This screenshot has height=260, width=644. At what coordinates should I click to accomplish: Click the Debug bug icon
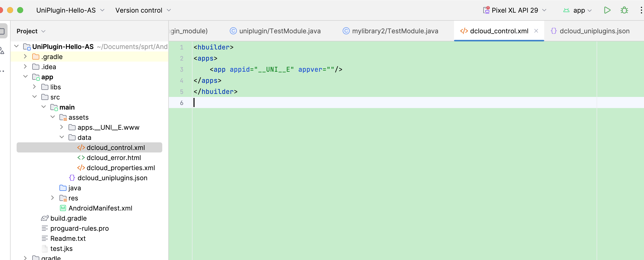pos(624,10)
